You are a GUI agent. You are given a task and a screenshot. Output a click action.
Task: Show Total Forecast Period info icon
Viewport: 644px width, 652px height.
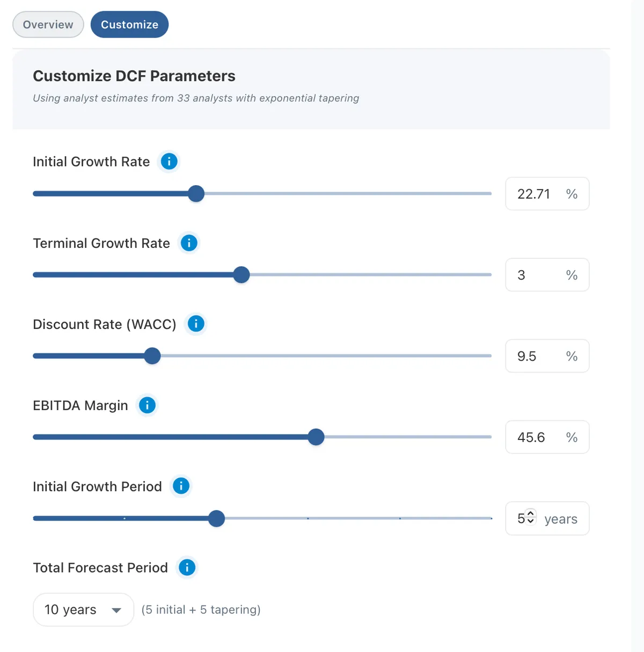pyautogui.click(x=187, y=567)
